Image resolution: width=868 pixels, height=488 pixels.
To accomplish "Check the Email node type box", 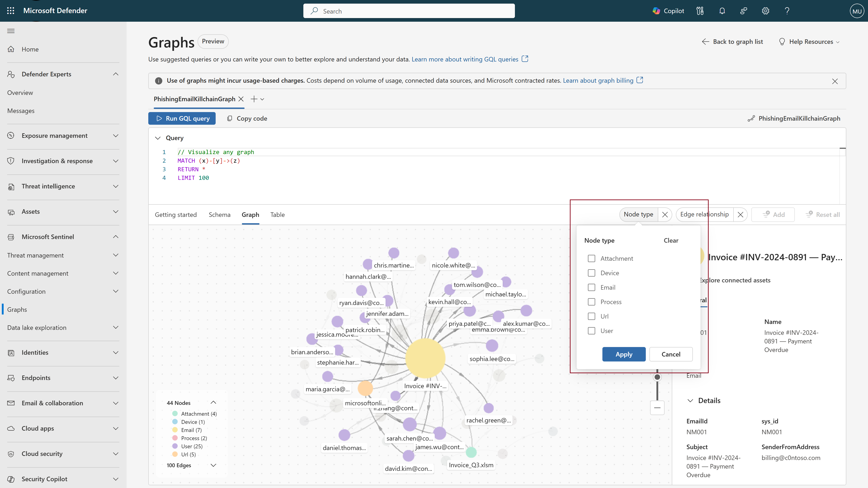I will [591, 287].
